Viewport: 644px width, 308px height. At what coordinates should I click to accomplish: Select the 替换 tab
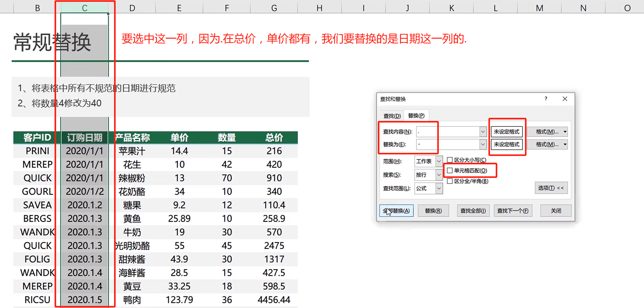pyautogui.click(x=416, y=115)
